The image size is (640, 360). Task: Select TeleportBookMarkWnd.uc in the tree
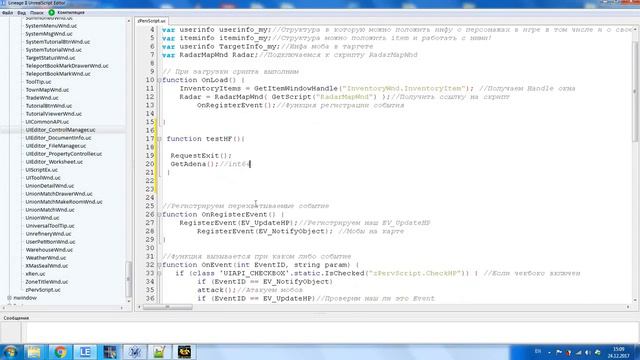(x=58, y=74)
